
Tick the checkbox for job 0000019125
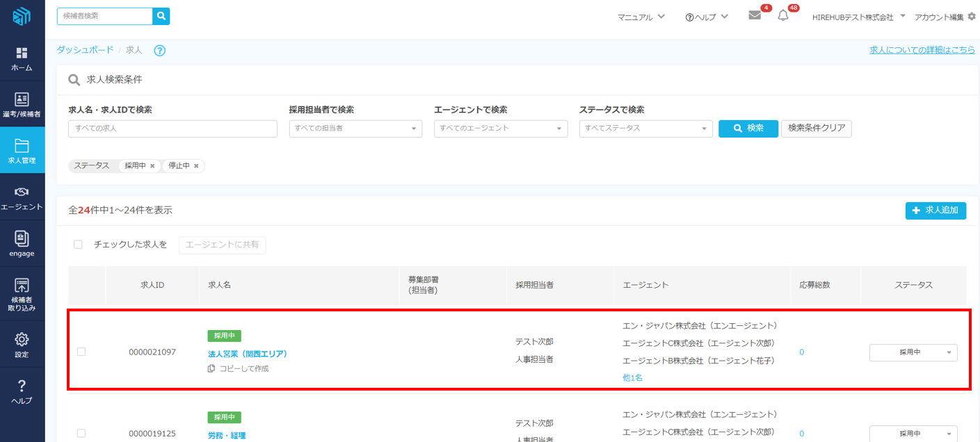click(x=81, y=433)
